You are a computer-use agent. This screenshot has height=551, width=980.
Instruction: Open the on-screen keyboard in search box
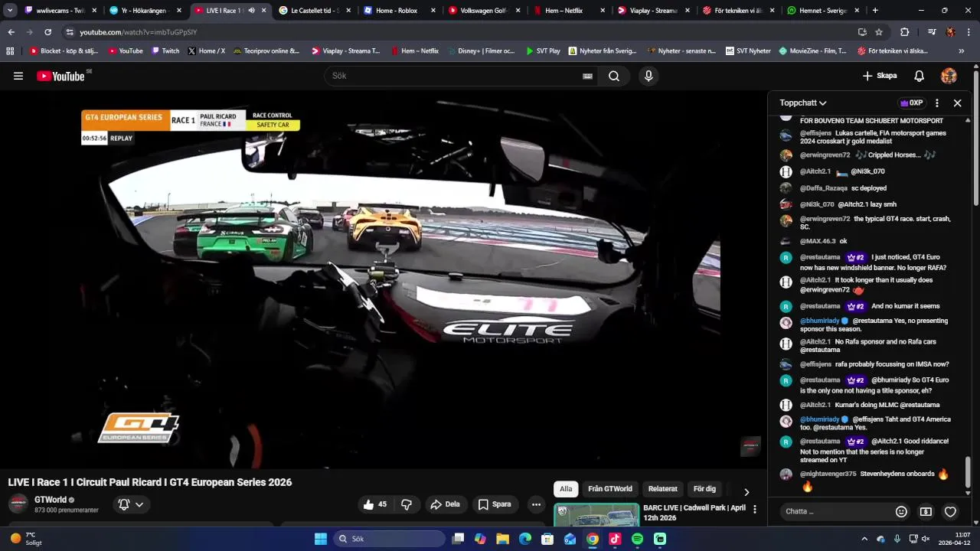coord(587,76)
